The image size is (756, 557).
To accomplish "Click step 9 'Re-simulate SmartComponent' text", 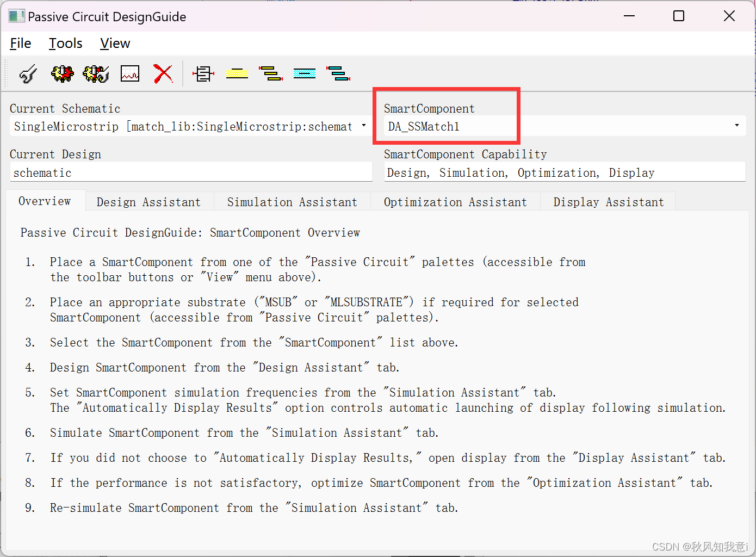I will [254, 508].
